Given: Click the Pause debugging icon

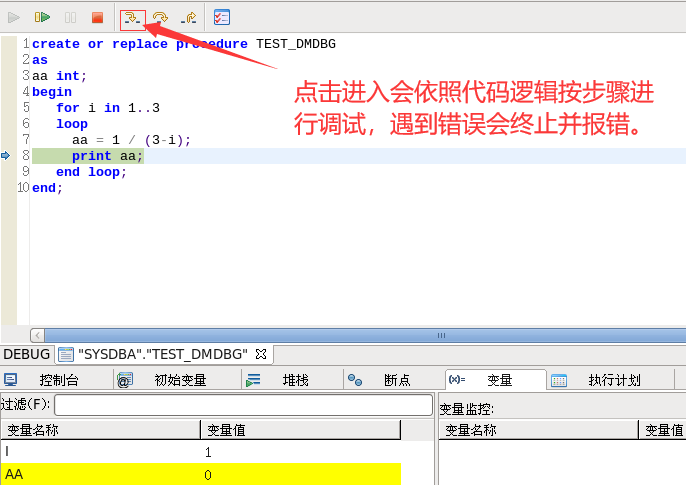Looking at the screenshot, I should click(70, 17).
